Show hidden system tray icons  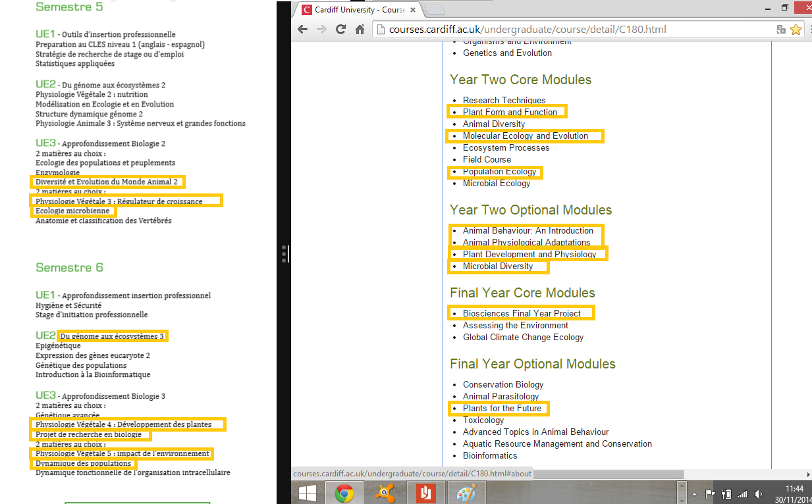click(694, 493)
